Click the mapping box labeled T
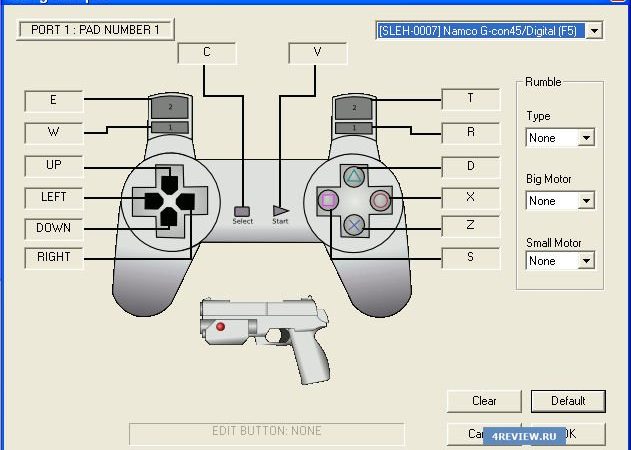This screenshot has height=450, width=631. 470,98
